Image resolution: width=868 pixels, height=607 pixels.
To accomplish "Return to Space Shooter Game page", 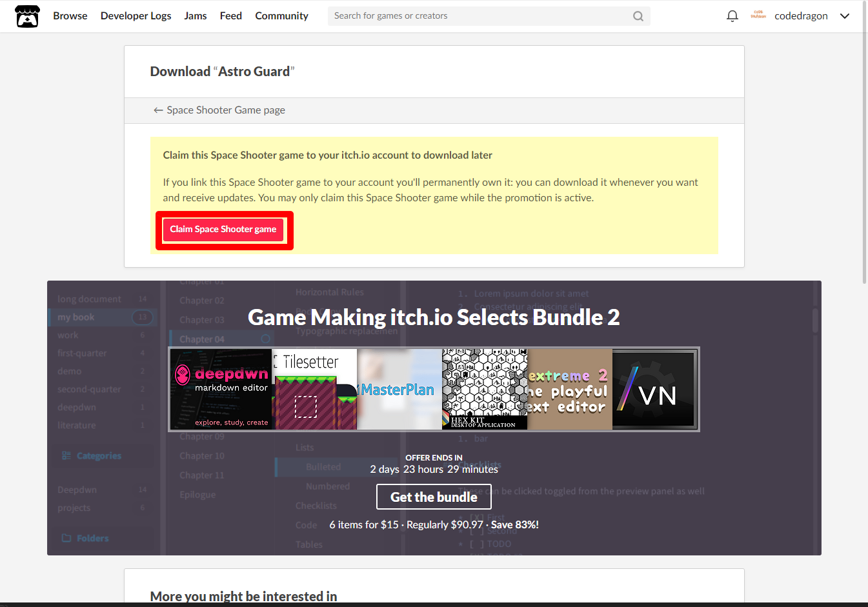I will (x=219, y=110).
